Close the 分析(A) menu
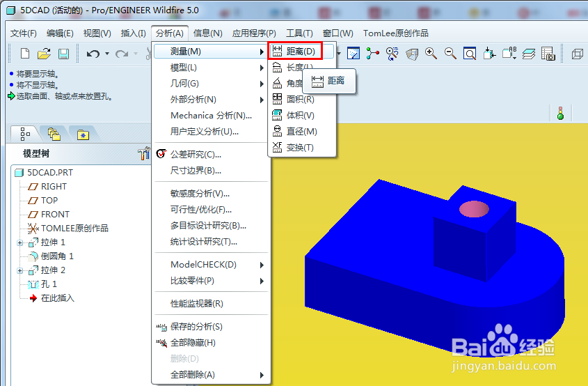The height and width of the screenshot is (386, 588). 170,33
